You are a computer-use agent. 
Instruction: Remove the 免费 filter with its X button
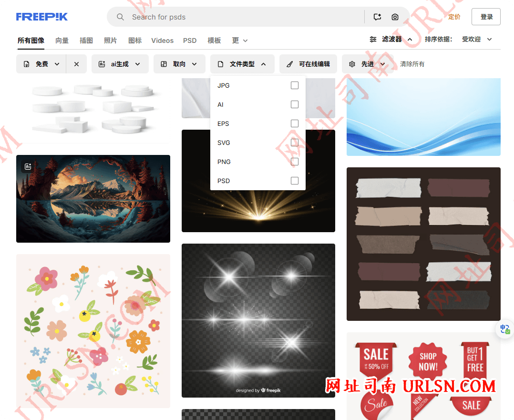click(x=77, y=63)
